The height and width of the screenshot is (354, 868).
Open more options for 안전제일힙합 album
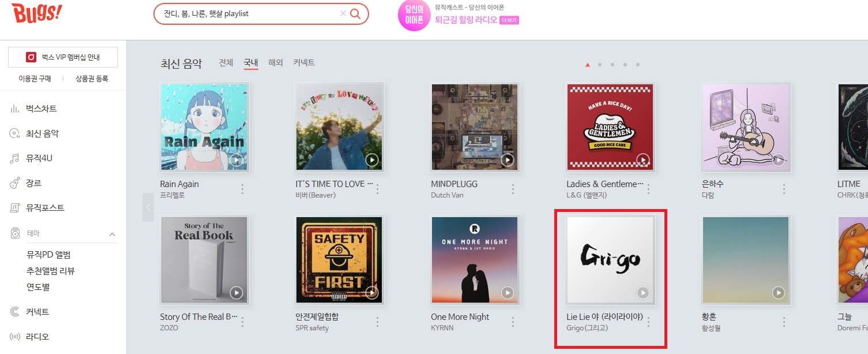378,322
